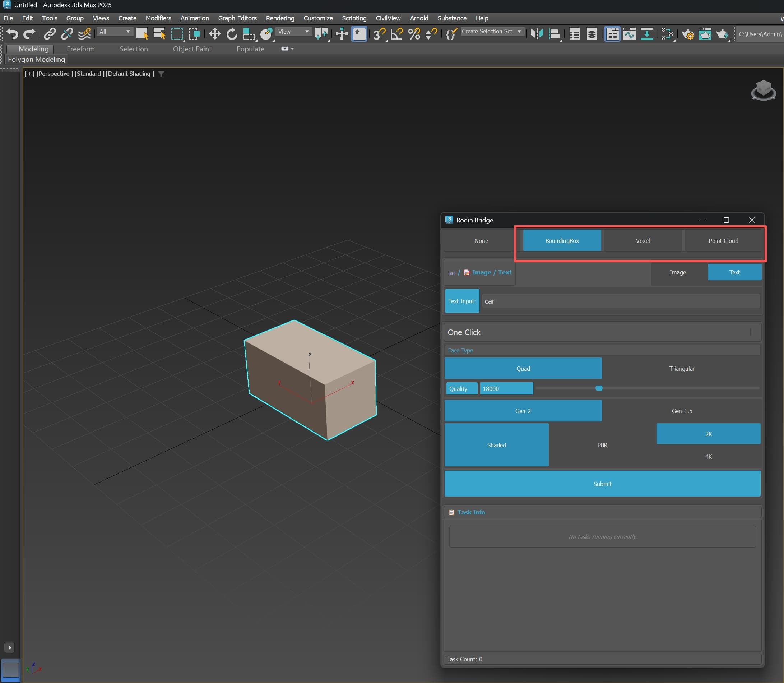Click the Select and Manipulate icon

click(342, 34)
